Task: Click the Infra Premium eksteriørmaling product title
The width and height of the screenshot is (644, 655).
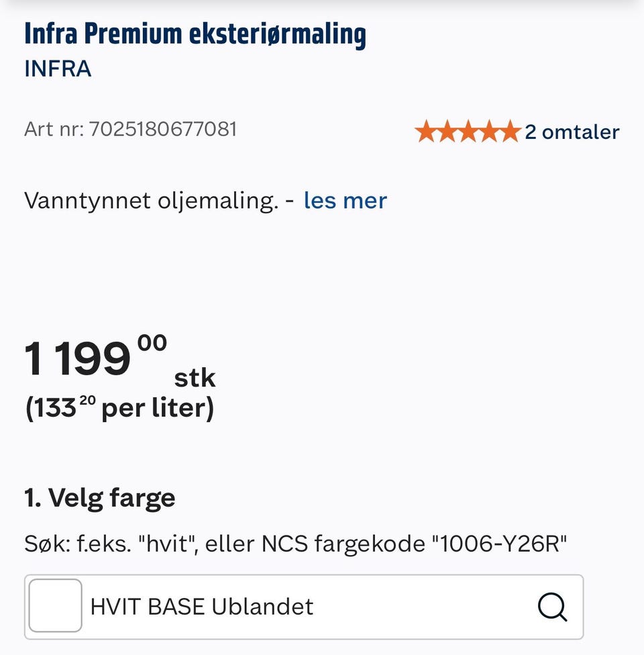Action: pos(195,34)
